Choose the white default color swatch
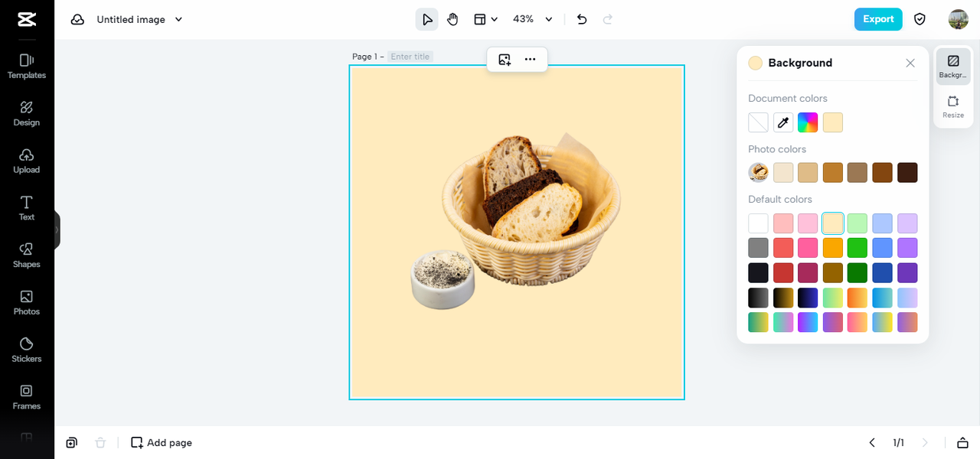Image resolution: width=980 pixels, height=459 pixels. point(758,223)
